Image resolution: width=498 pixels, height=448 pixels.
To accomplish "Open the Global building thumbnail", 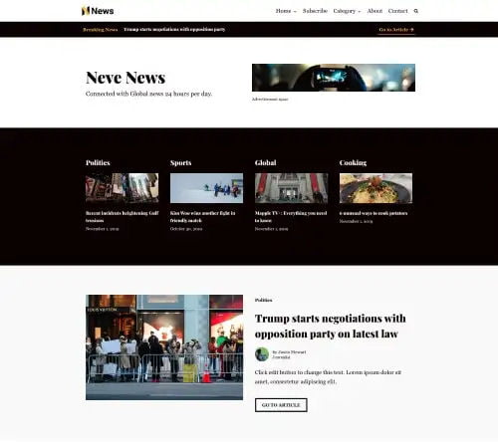I will 291,188.
